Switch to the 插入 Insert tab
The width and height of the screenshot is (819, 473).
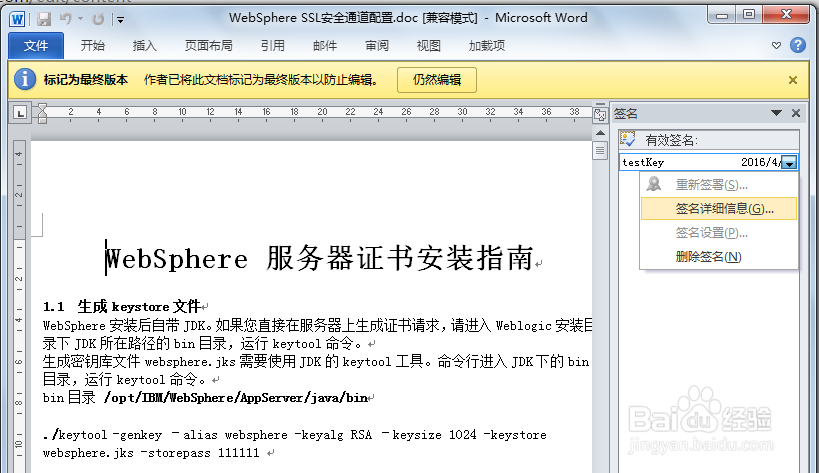point(145,46)
